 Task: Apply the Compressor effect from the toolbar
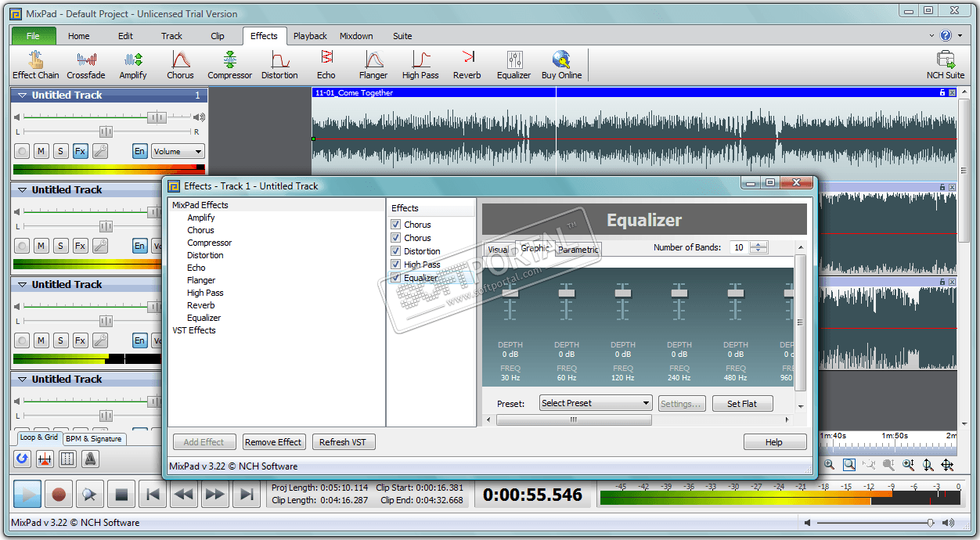(229, 64)
